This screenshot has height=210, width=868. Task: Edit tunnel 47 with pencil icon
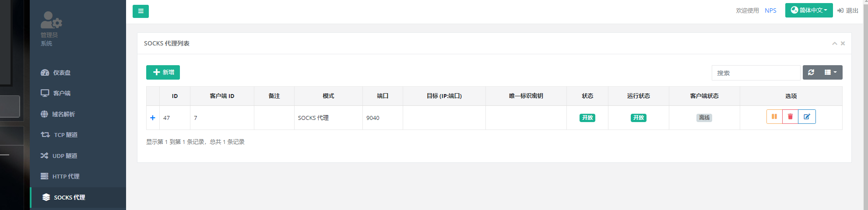coord(807,117)
